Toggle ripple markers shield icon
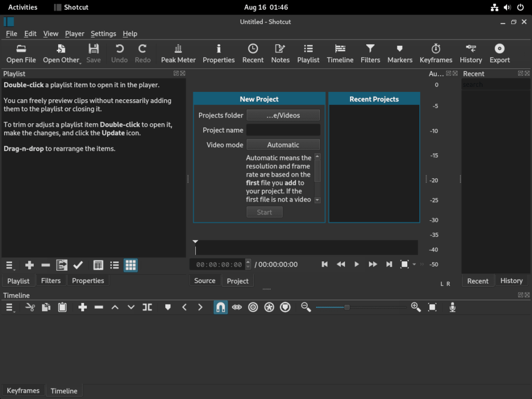532x399 pixels. [x=285, y=308]
